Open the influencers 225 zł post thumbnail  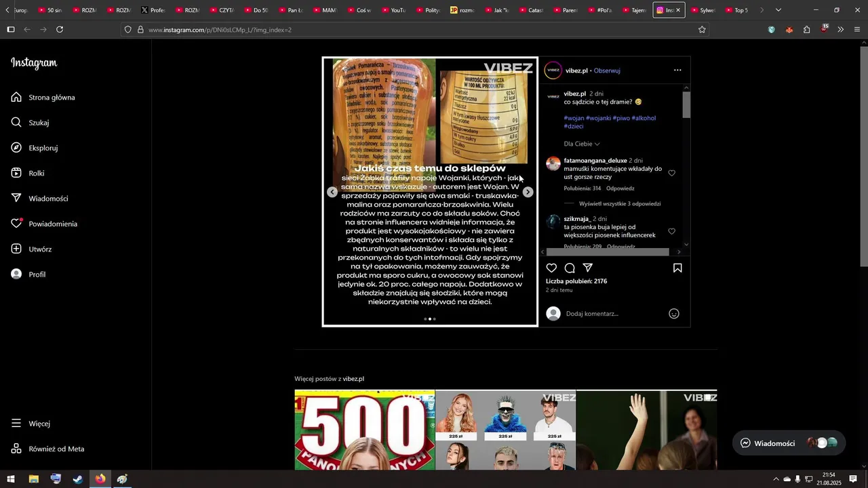click(x=505, y=430)
